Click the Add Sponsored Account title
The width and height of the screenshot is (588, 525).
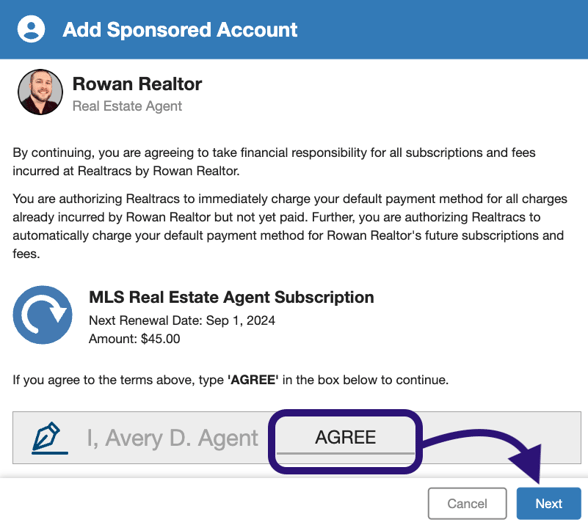(180, 30)
